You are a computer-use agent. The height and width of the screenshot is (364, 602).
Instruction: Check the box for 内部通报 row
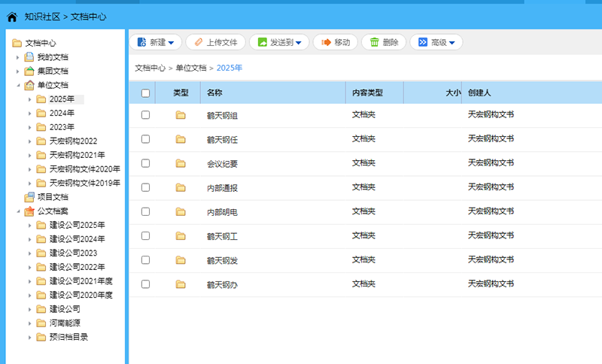pyautogui.click(x=145, y=187)
